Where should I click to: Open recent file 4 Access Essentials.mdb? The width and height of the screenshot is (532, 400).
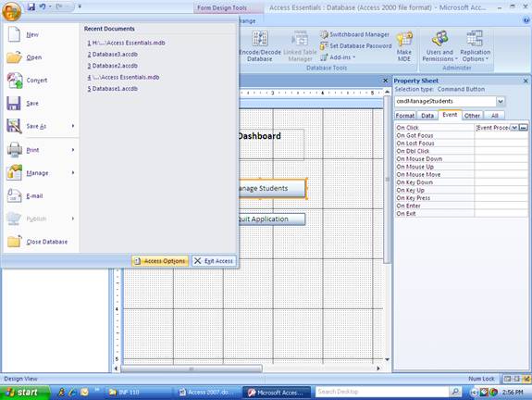point(123,77)
